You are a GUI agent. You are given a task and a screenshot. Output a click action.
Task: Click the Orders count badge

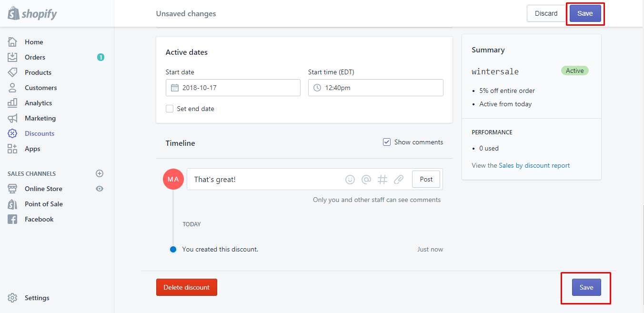(101, 57)
